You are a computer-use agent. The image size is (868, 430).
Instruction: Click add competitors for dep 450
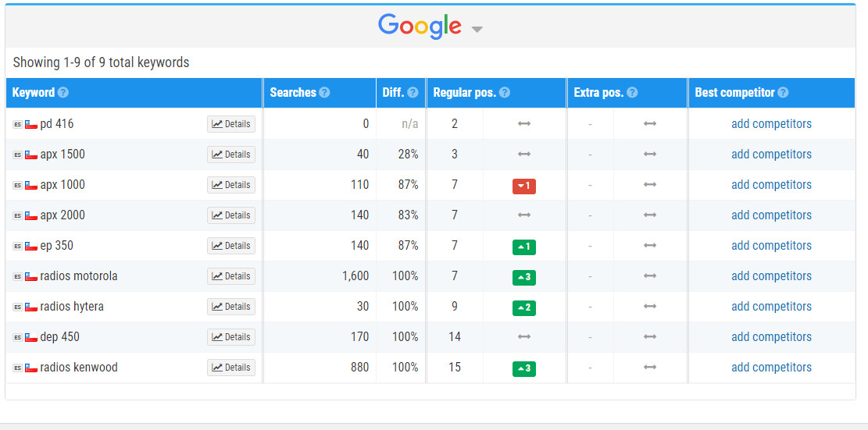click(x=771, y=336)
